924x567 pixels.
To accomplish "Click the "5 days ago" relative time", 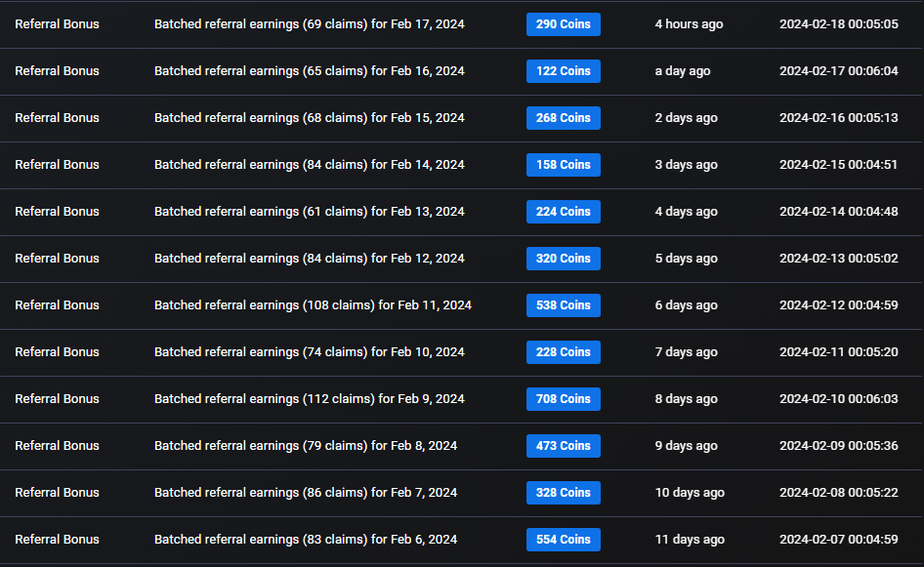I will (x=686, y=259).
